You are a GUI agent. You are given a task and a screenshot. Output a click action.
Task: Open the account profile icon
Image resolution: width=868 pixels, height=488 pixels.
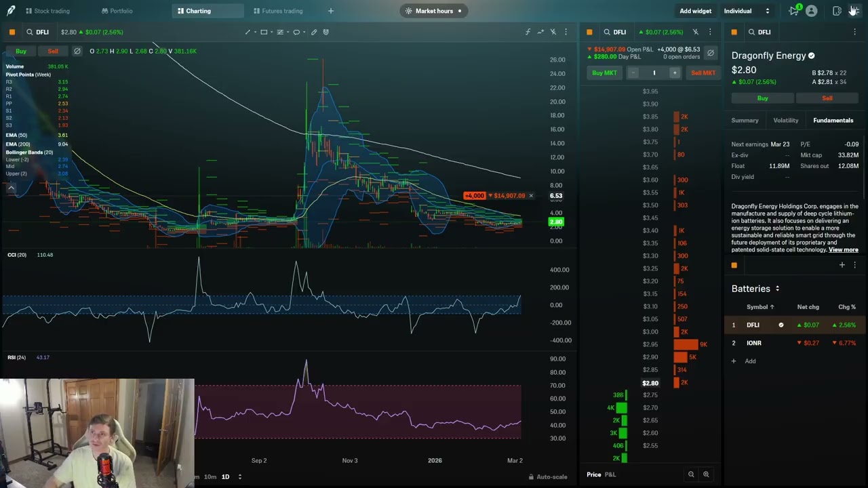[811, 11]
